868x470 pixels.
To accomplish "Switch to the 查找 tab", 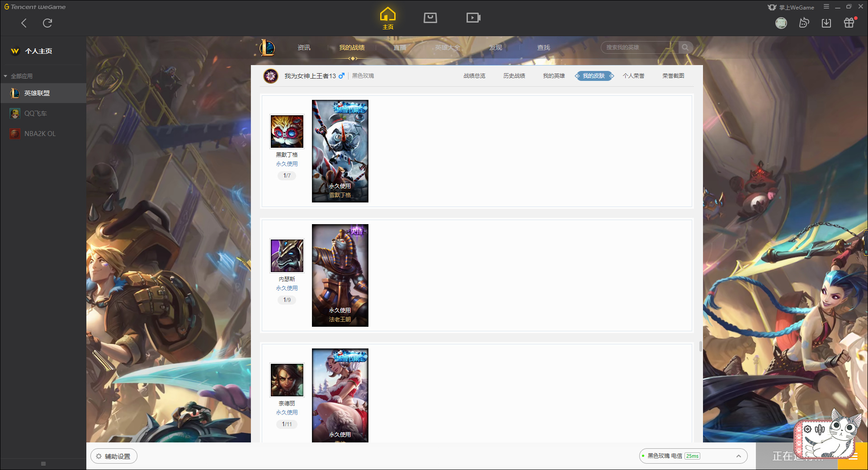I will tap(543, 47).
